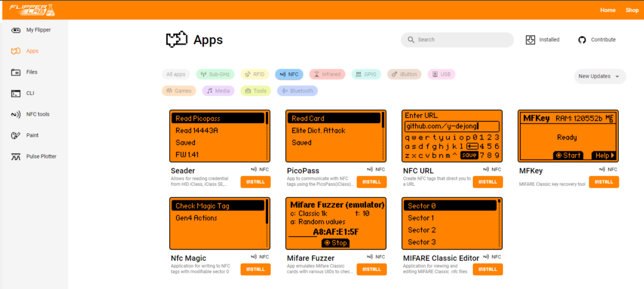Click MIFARE Classic Editor title
This screenshot has width=644, height=289.
pos(441,258)
